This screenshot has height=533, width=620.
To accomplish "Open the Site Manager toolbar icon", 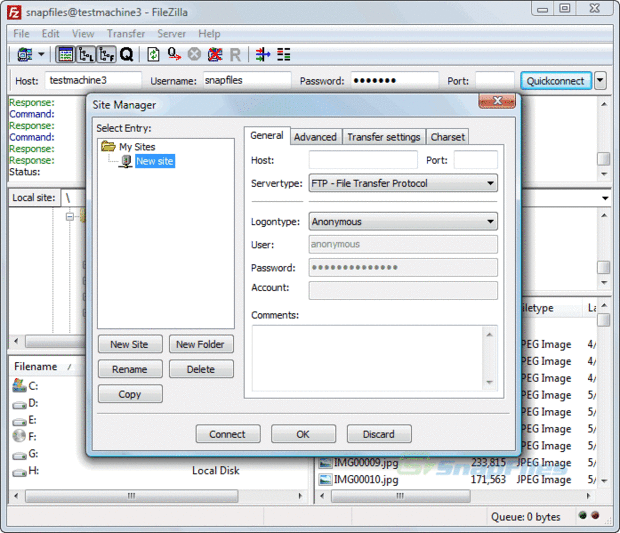I will (25, 55).
